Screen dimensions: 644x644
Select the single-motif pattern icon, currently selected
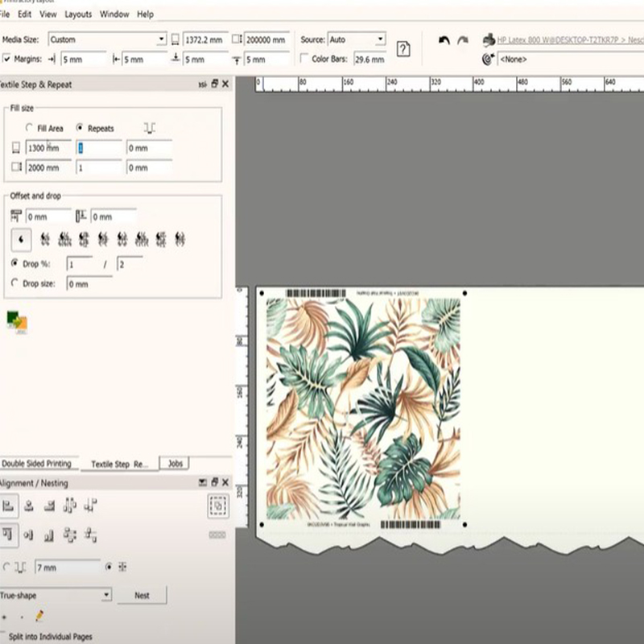[x=21, y=239]
